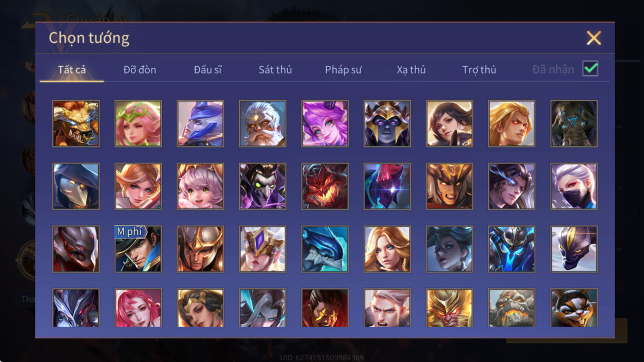Show the 'Xạ thủ' hero category

pos(411,70)
